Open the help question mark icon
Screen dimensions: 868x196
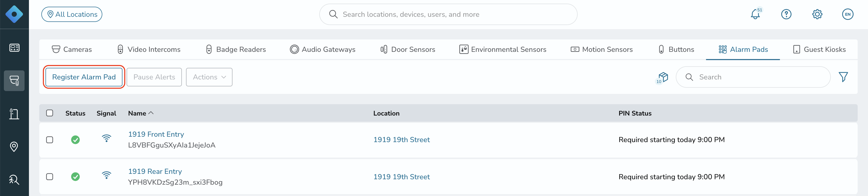pos(786,14)
